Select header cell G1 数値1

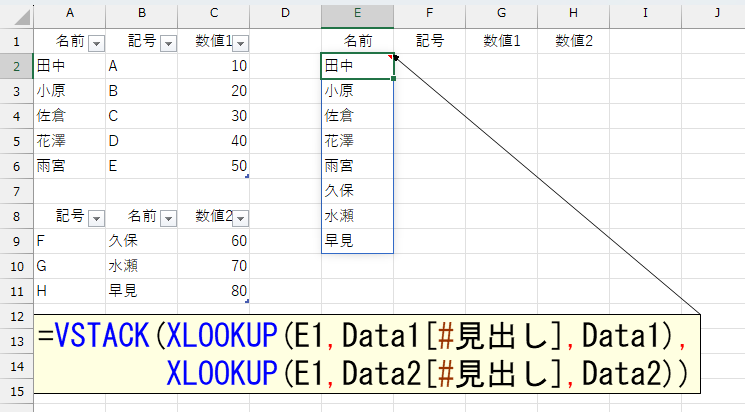pos(502,41)
